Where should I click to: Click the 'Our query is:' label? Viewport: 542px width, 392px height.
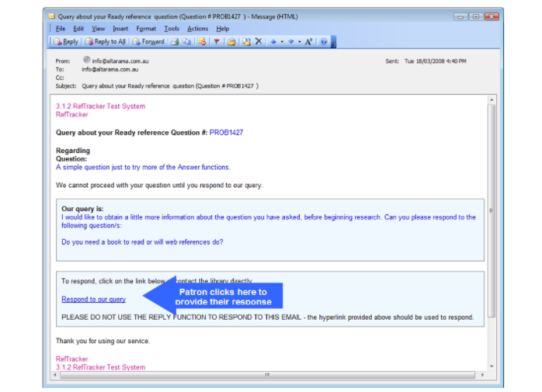click(82, 209)
